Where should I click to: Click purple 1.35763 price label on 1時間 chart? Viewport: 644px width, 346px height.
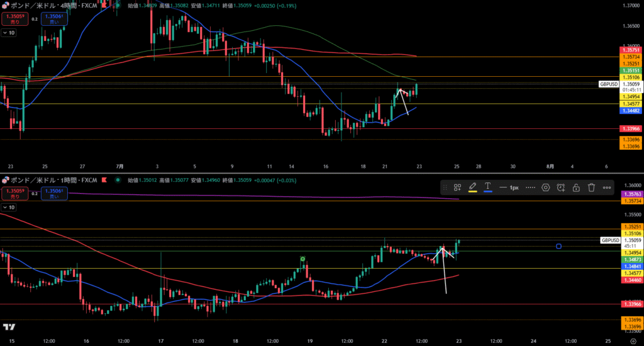point(633,194)
